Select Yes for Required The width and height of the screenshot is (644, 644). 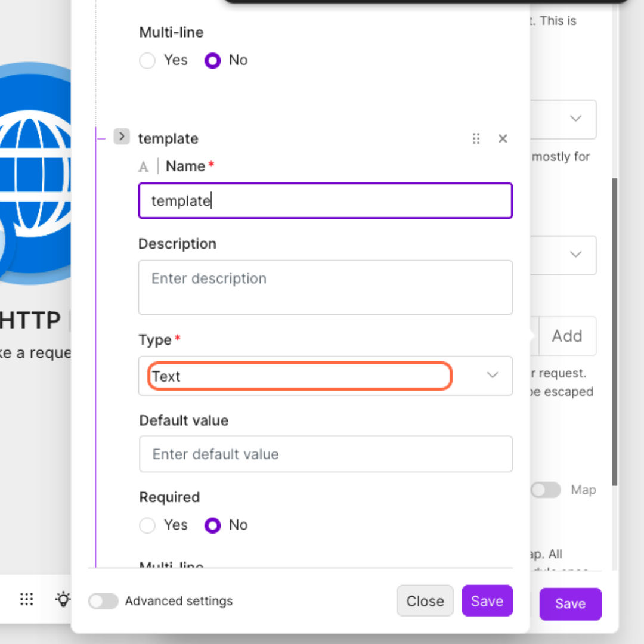[x=147, y=525]
